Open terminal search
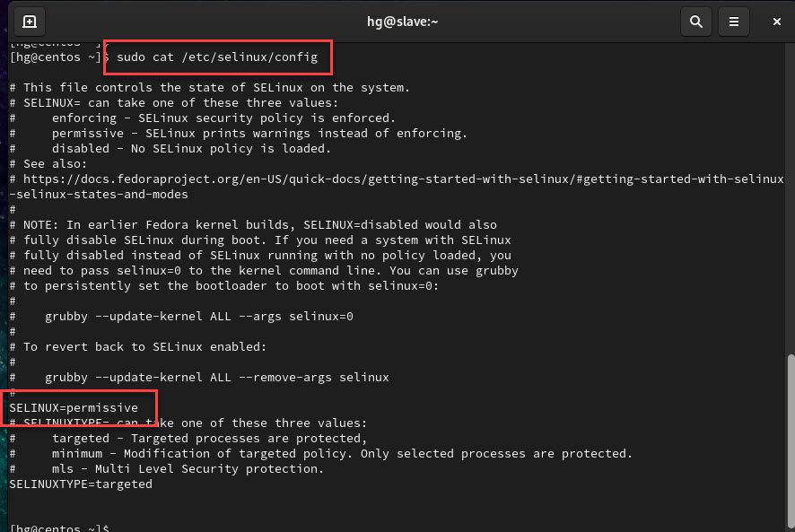This screenshot has width=795, height=532. (696, 22)
